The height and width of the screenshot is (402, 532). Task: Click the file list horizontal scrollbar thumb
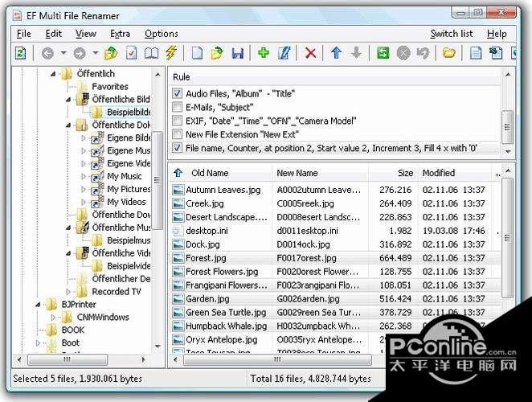[277, 359]
